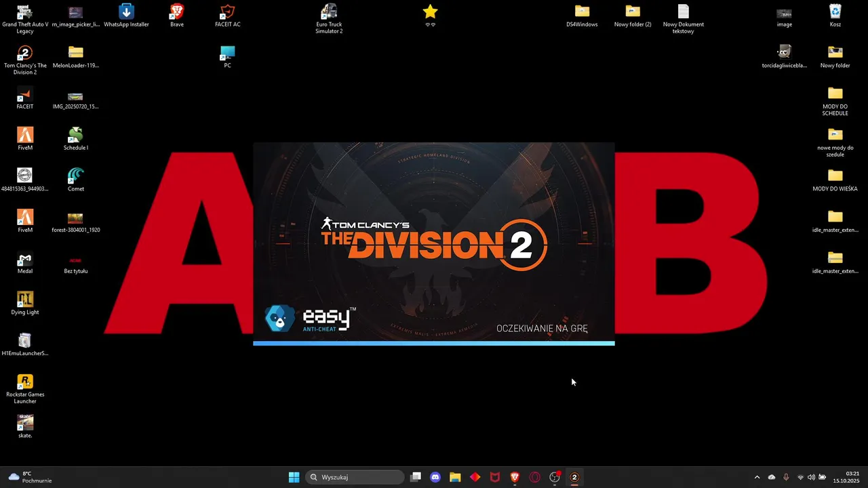Open volume speaker tray icon

pyautogui.click(x=811, y=477)
